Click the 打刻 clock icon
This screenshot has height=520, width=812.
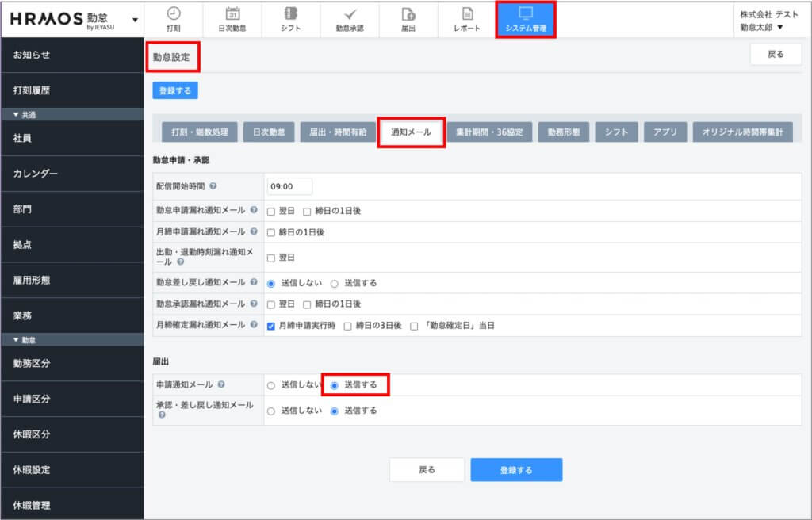[173, 13]
